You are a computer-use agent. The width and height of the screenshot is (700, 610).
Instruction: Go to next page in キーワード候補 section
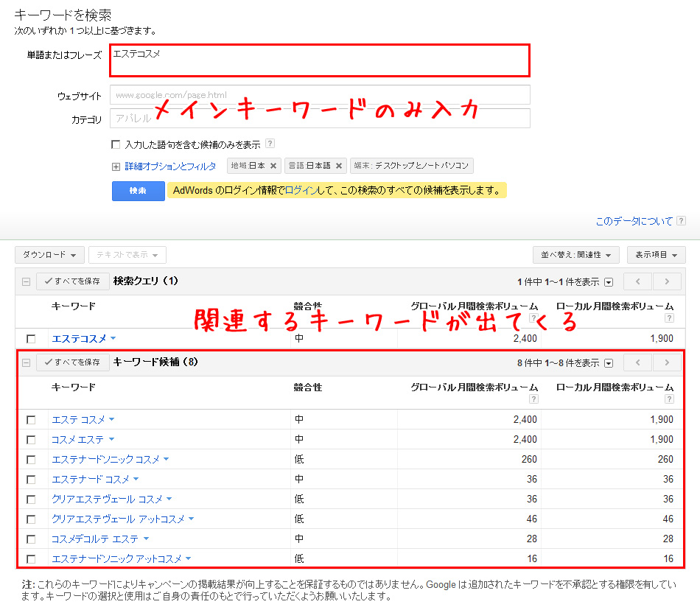pyautogui.click(x=667, y=362)
